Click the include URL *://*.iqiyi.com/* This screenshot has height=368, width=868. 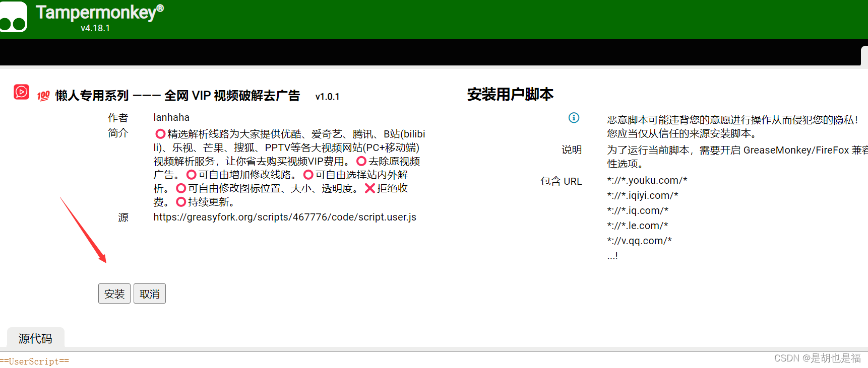click(x=643, y=195)
